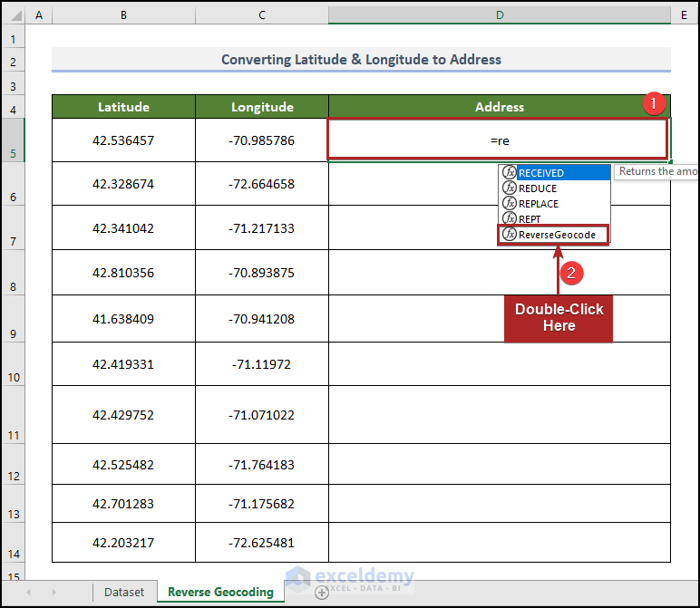Select latitude cell 42.328674

123,184
